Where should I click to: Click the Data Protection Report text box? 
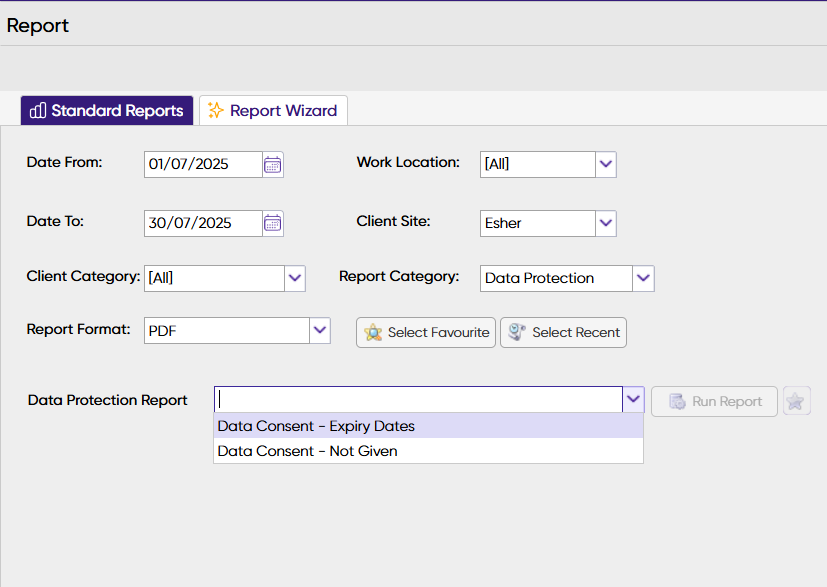(x=418, y=400)
